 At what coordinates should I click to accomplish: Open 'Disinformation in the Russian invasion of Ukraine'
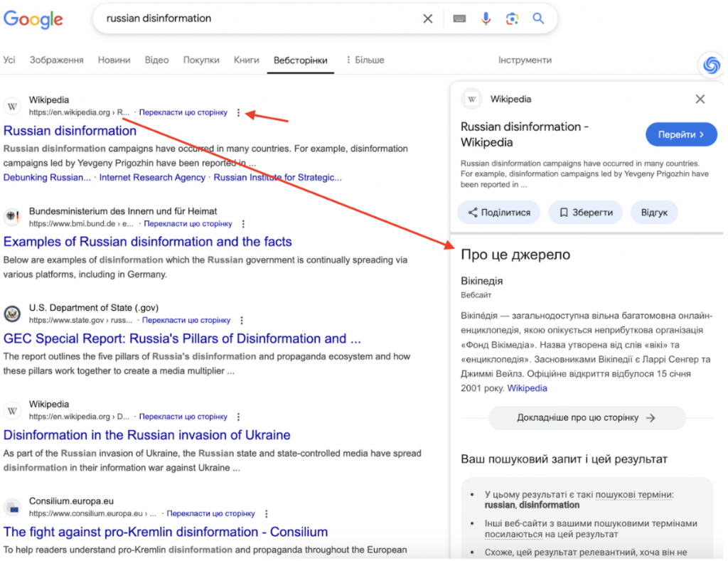146,435
